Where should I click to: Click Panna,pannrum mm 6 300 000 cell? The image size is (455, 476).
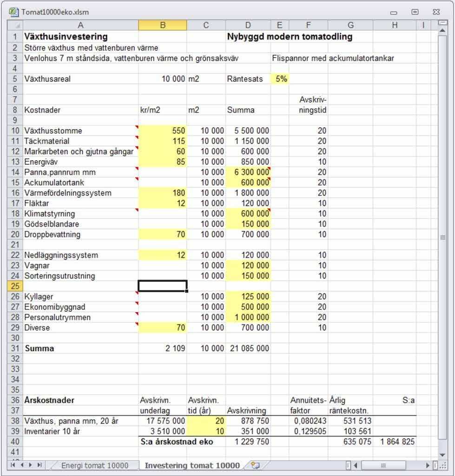(x=248, y=172)
